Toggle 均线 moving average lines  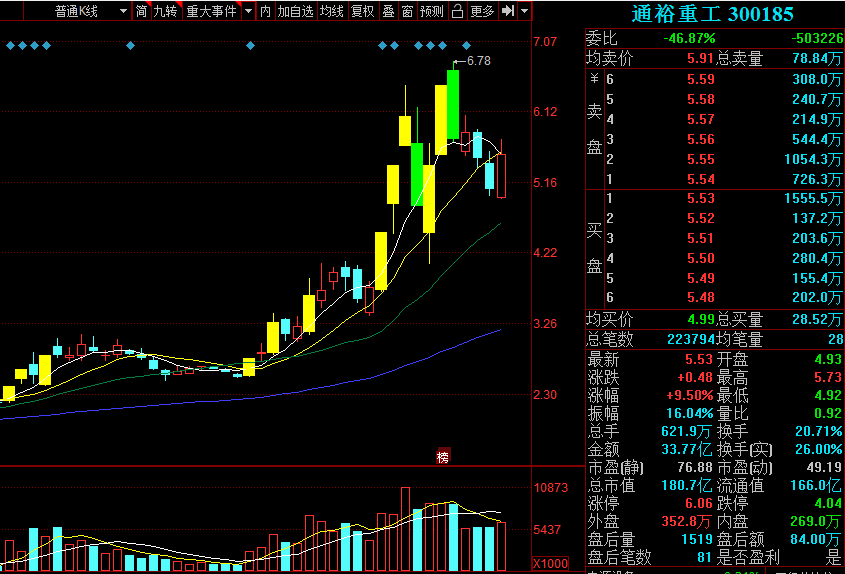tap(331, 11)
